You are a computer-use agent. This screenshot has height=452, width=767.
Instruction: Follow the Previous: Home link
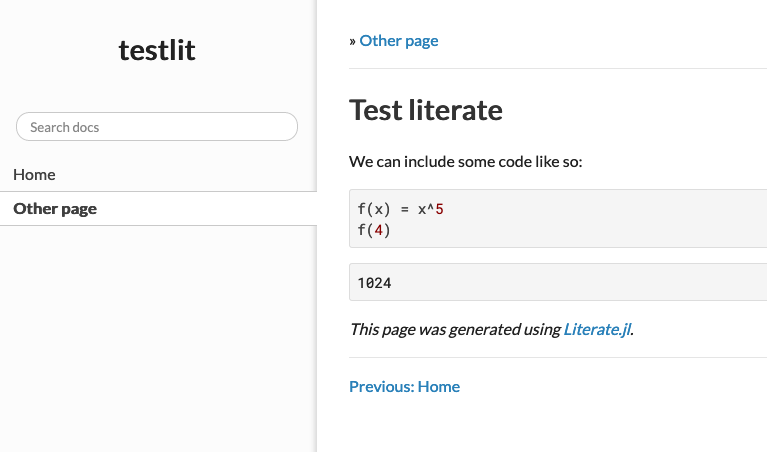(404, 386)
